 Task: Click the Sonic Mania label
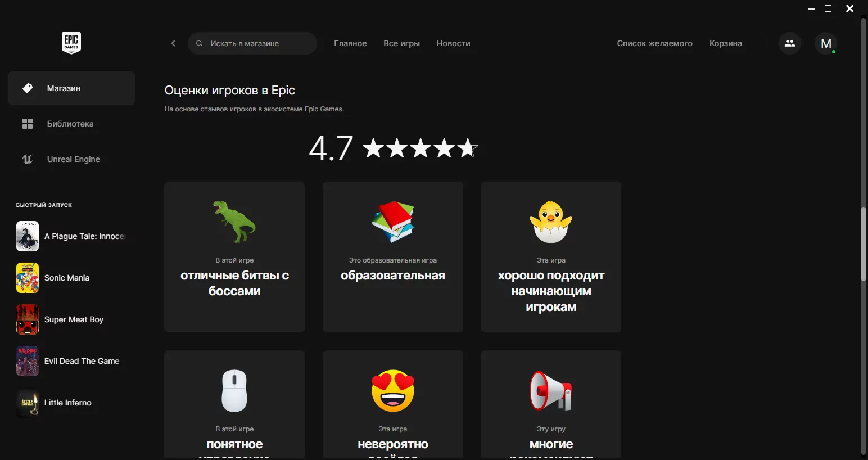[x=67, y=278]
